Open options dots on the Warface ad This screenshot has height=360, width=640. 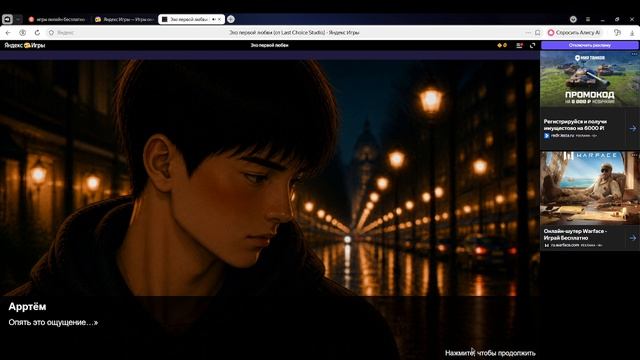pyautogui.click(x=634, y=155)
